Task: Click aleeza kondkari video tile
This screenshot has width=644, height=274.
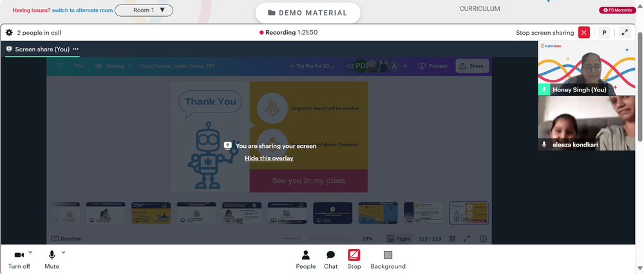Action: (587, 123)
